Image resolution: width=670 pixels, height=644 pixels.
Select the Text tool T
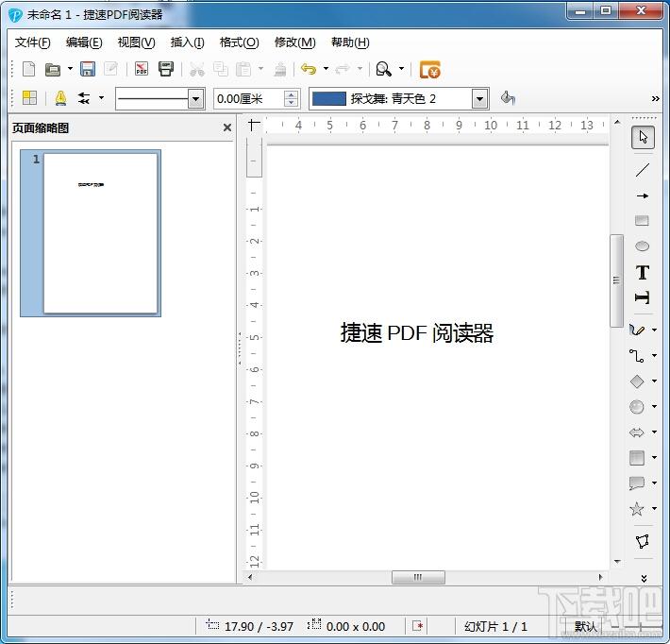tap(643, 272)
